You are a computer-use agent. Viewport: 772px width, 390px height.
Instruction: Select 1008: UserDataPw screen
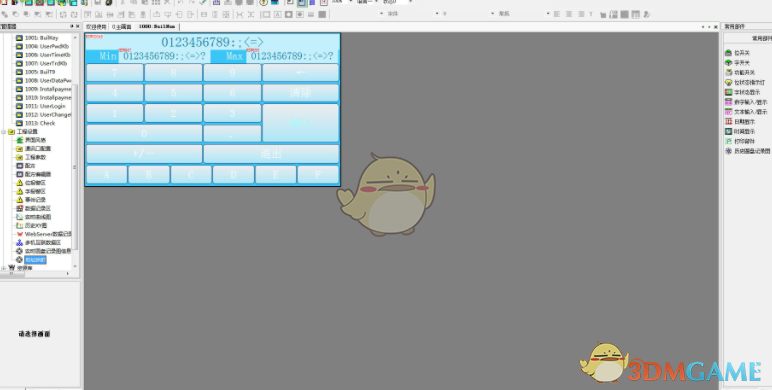[x=43, y=80]
